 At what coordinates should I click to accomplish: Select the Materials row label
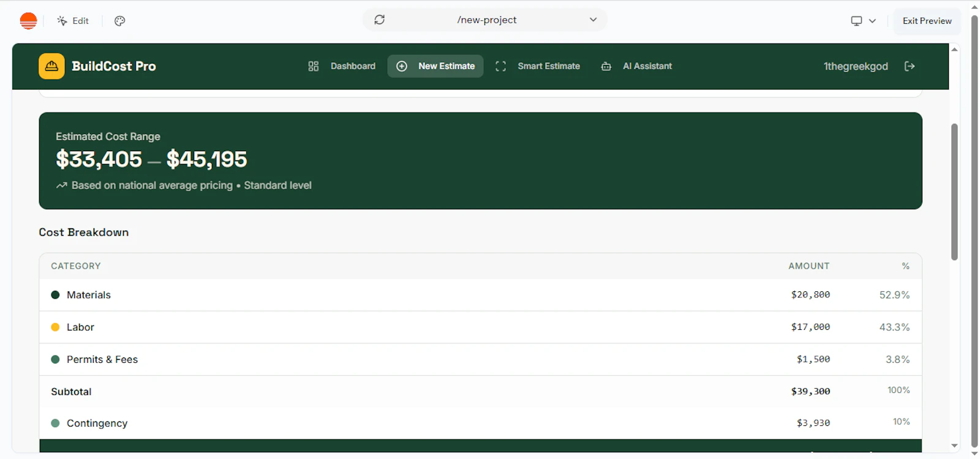89,295
